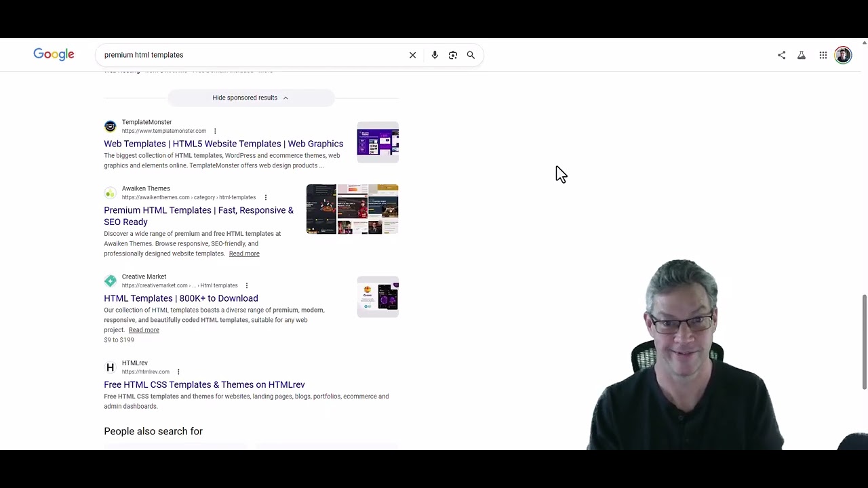Open Awaiken Themes result thumbnail collage
The width and height of the screenshot is (868, 488).
[x=352, y=209]
